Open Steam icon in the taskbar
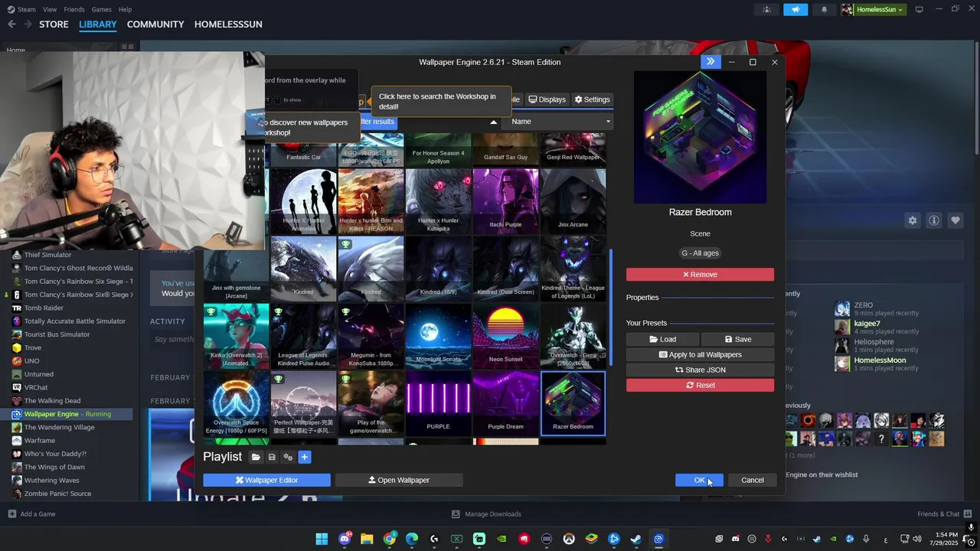The image size is (980, 551). [x=636, y=539]
